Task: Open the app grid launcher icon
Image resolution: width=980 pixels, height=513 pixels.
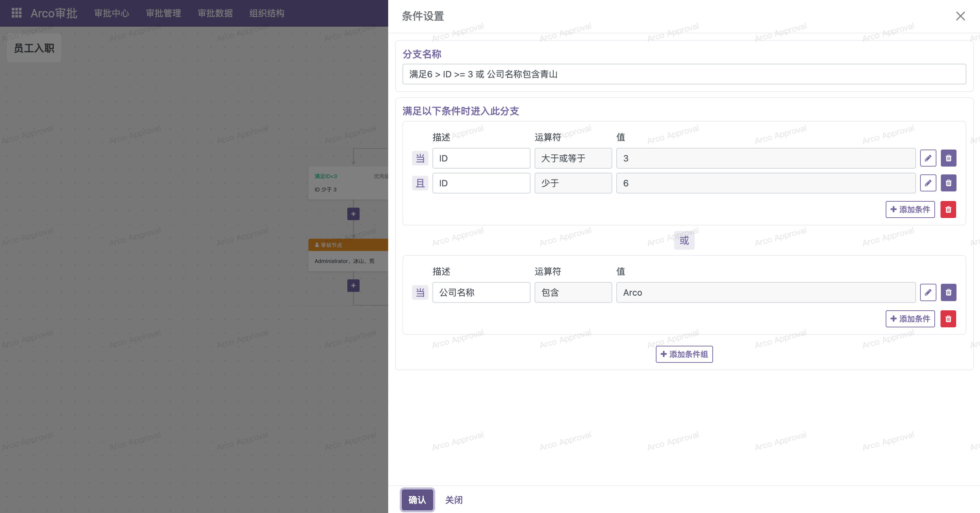Action: point(16,13)
